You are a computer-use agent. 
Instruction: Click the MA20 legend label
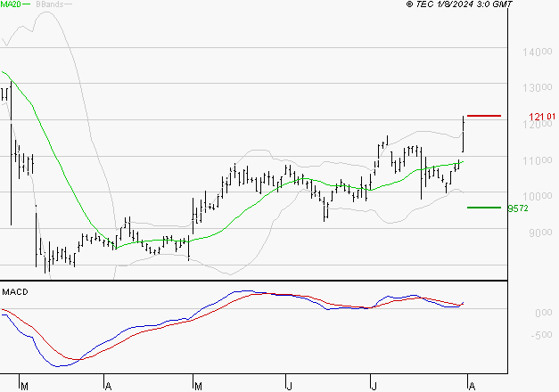tap(11, 4)
